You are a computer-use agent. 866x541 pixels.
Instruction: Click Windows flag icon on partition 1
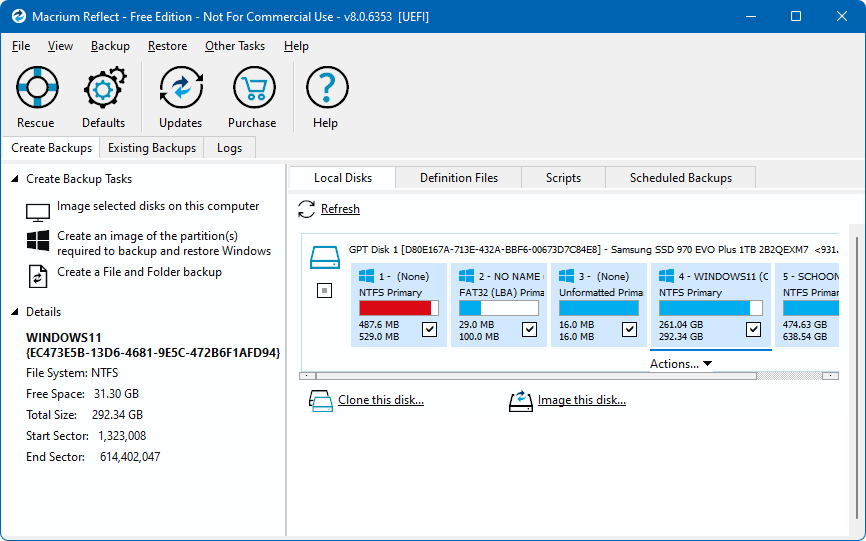tap(366, 276)
